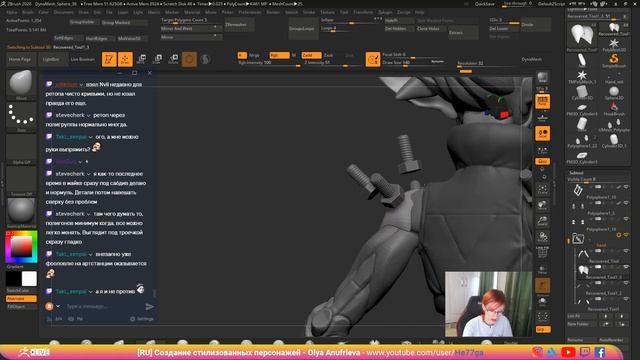
Task: Open the Mirror And Weld dropdown
Action: tap(191, 29)
